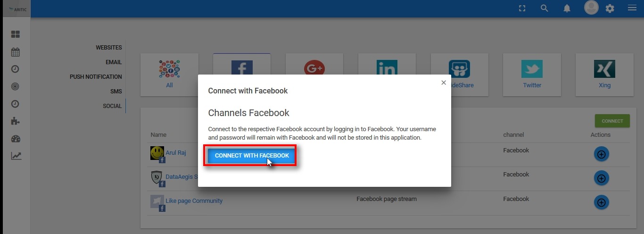
Task: Click the Actions column header
Action: pyautogui.click(x=601, y=135)
